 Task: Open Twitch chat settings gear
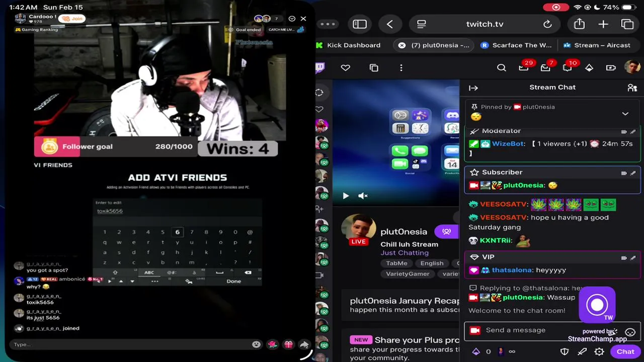click(x=599, y=351)
